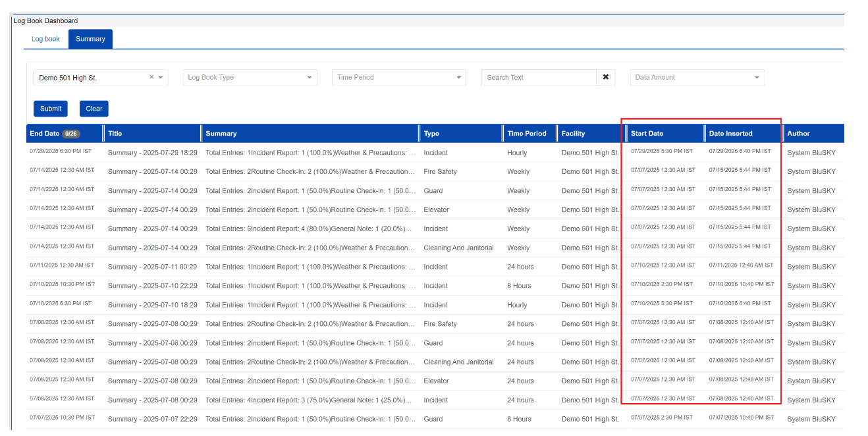This screenshot has height=436, width=868.
Task: Open the Log Book Type dropdown
Action: 250,78
